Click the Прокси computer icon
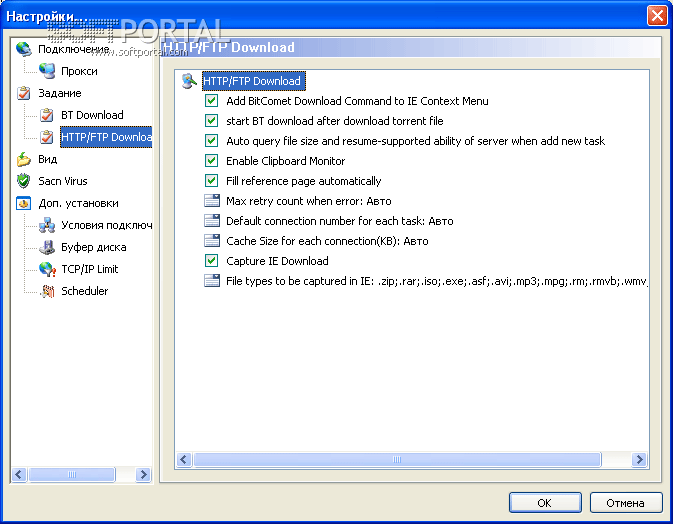673x524 pixels. (46, 71)
